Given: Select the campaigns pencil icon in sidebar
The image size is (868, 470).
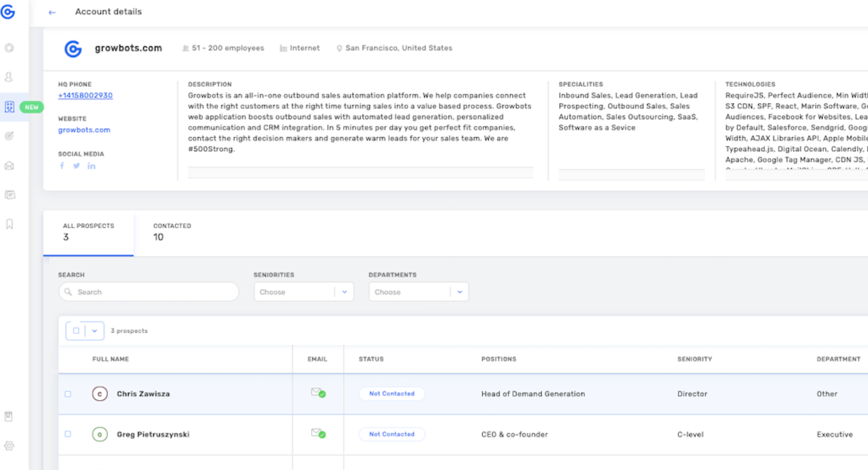Looking at the screenshot, I should [9, 136].
